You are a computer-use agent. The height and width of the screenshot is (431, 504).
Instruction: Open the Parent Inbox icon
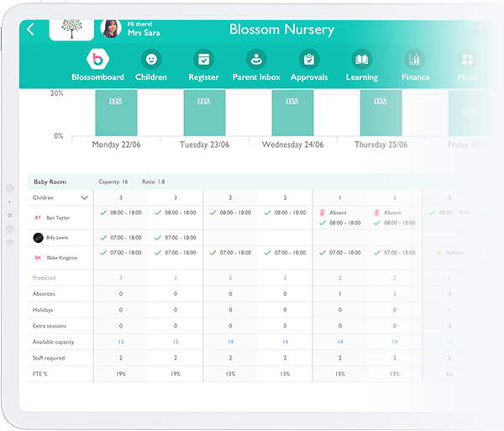(256, 59)
